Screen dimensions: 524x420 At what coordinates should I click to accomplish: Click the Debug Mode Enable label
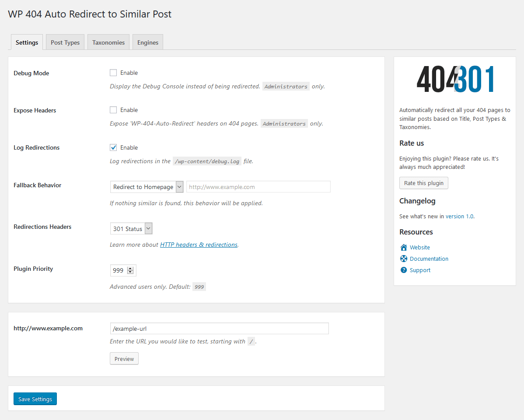click(129, 73)
